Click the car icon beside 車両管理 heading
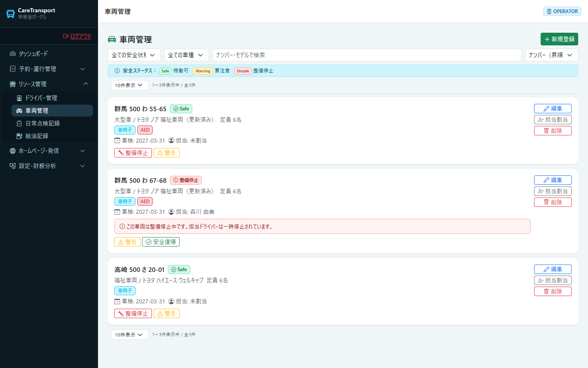The image size is (588, 368). 112,39
